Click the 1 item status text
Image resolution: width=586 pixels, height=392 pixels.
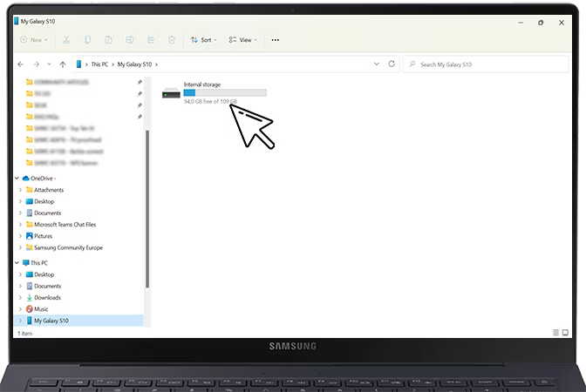coord(25,334)
